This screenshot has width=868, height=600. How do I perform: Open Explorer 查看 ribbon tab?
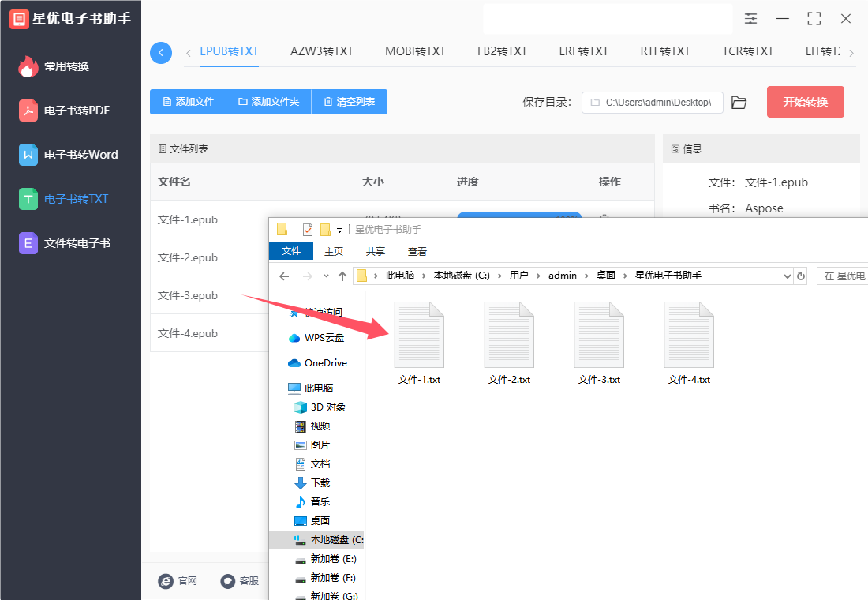coord(417,252)
